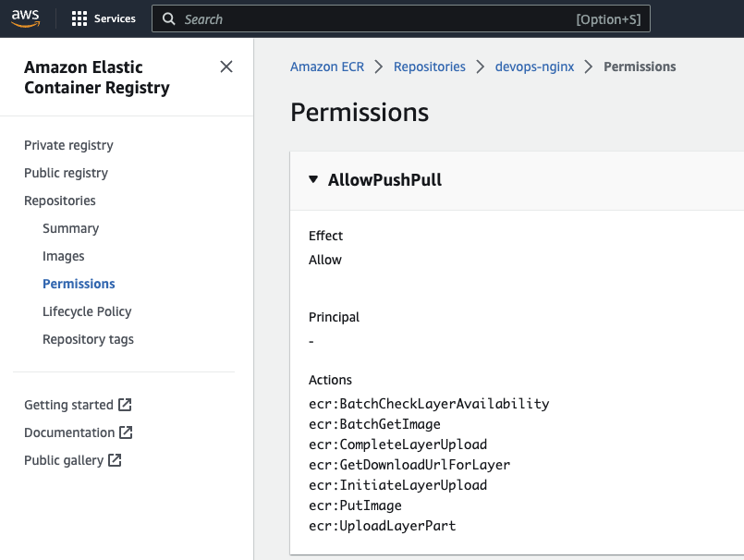Select Repositories in the sidebar

(60, 201)
